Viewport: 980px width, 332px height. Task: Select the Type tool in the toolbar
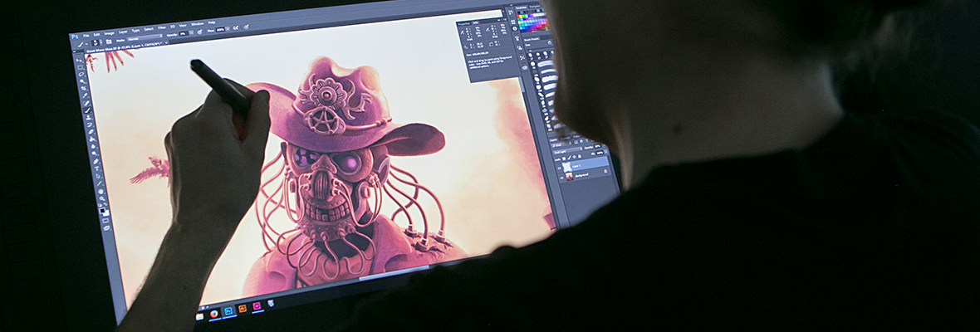point(96,168)
